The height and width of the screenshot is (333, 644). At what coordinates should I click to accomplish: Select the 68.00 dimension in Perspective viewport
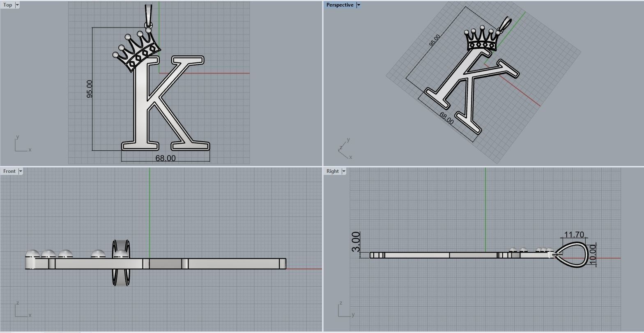point(446,118)
